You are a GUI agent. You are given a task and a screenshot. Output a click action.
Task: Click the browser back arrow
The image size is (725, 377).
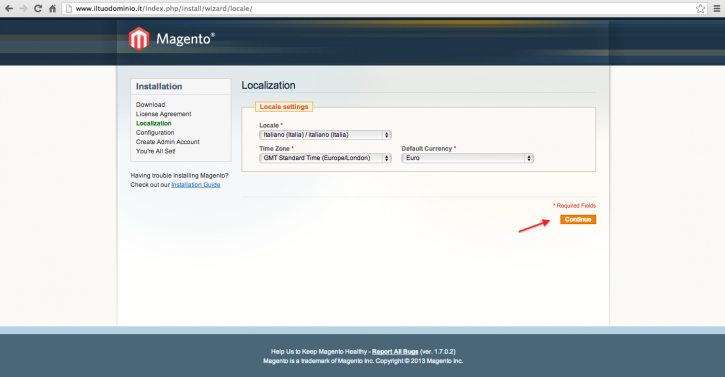pyautogui.click(x=8, y=8)
